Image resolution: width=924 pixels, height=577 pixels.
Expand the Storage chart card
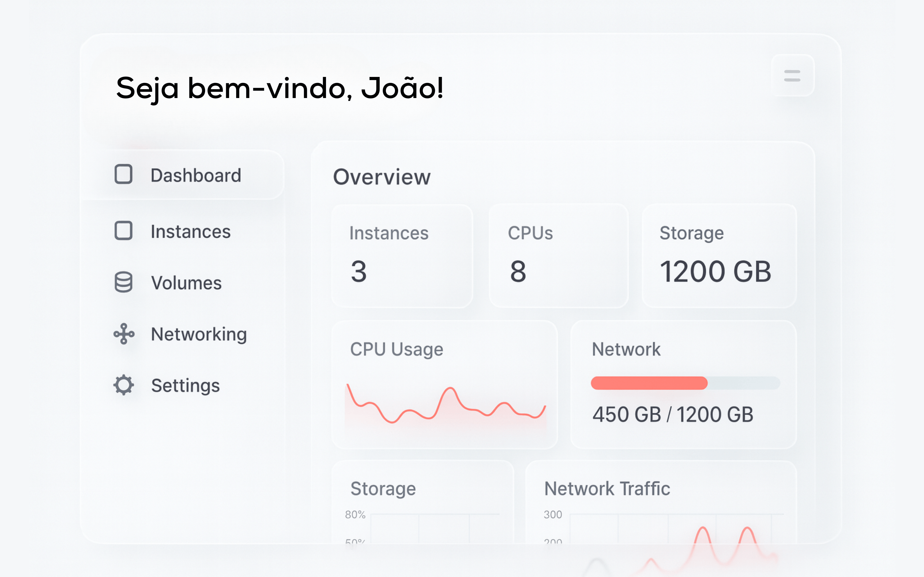(383, 489)
